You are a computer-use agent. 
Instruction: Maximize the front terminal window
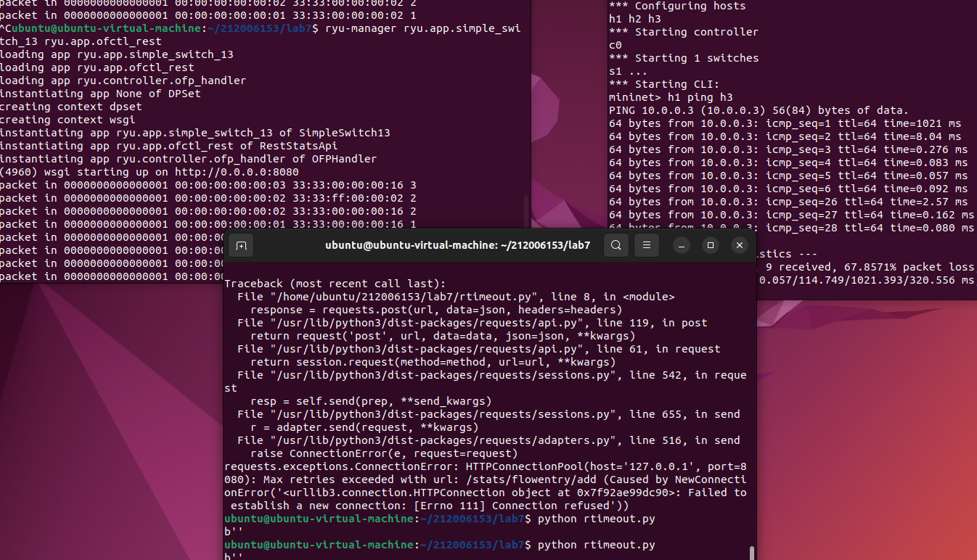[711, 246]
